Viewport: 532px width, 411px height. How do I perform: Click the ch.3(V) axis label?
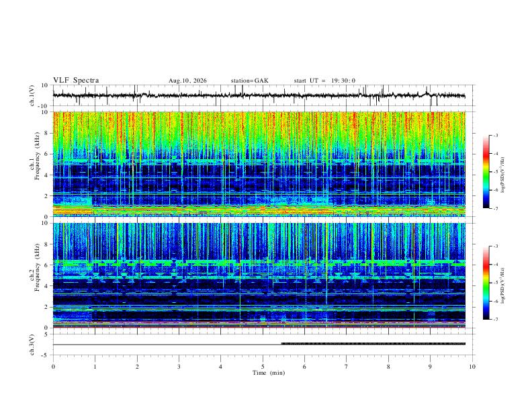pos(32,345)
